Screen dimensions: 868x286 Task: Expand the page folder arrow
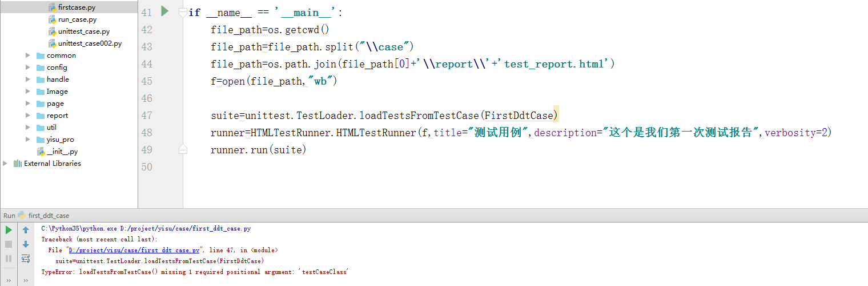28,104
